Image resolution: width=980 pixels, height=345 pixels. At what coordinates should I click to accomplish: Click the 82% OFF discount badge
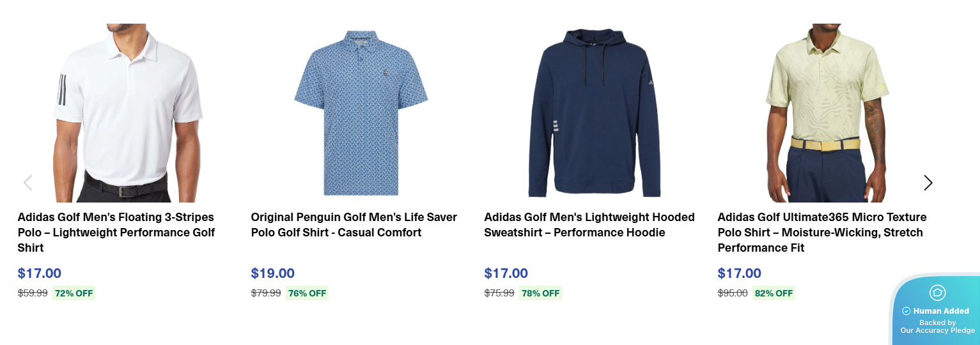[x=774, y=293]
